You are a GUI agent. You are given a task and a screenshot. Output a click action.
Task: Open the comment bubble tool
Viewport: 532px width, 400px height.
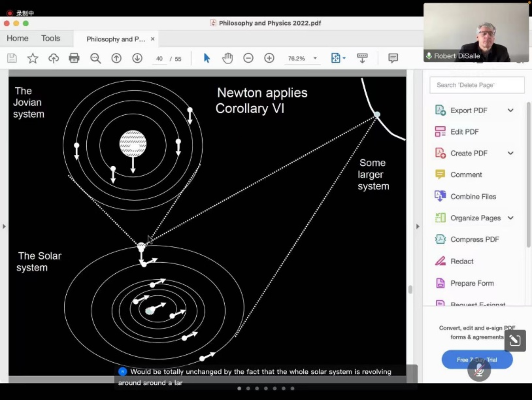[393, 58]
